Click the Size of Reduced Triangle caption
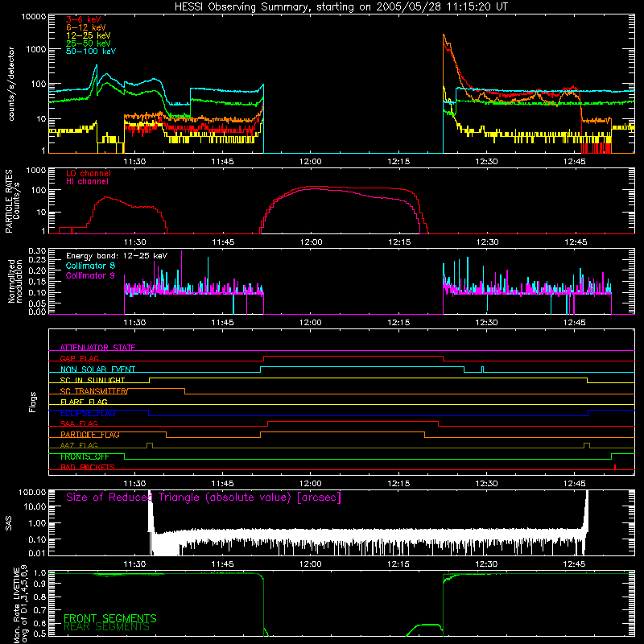 coord(204,497)
